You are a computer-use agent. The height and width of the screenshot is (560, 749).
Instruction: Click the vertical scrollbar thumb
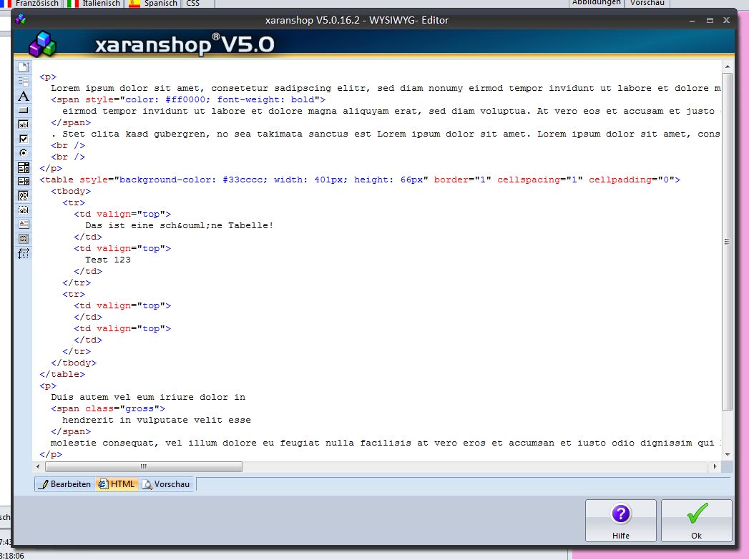click(727, 242)
